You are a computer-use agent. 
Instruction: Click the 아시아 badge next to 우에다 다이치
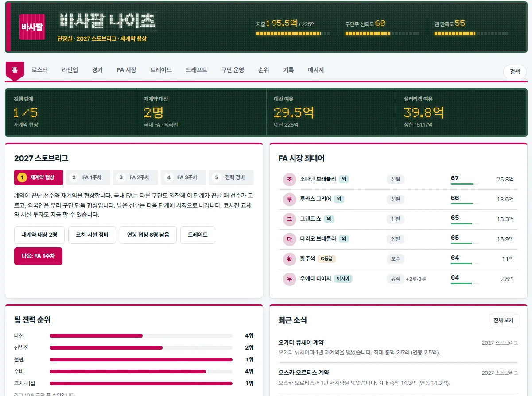(x=343, y=278)
